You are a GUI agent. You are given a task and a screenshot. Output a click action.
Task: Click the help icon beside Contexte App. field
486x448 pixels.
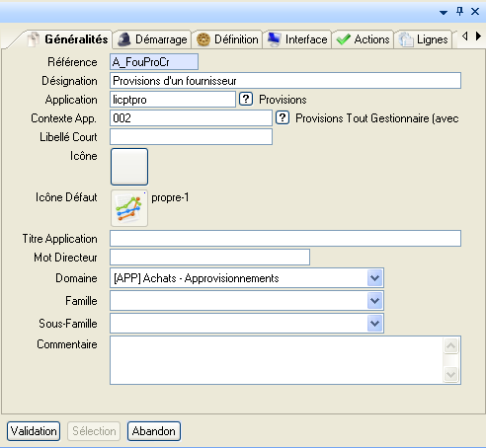283,117
